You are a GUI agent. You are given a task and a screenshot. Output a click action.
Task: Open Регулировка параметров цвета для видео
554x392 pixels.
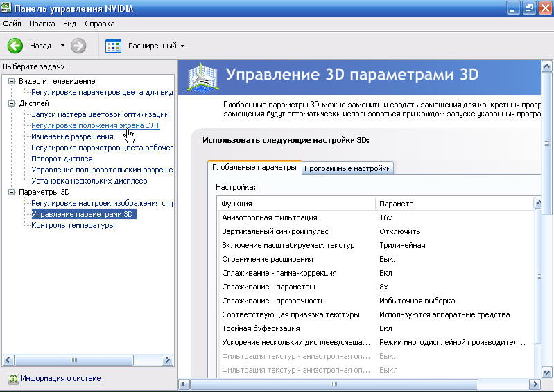[x=102, y=92]
